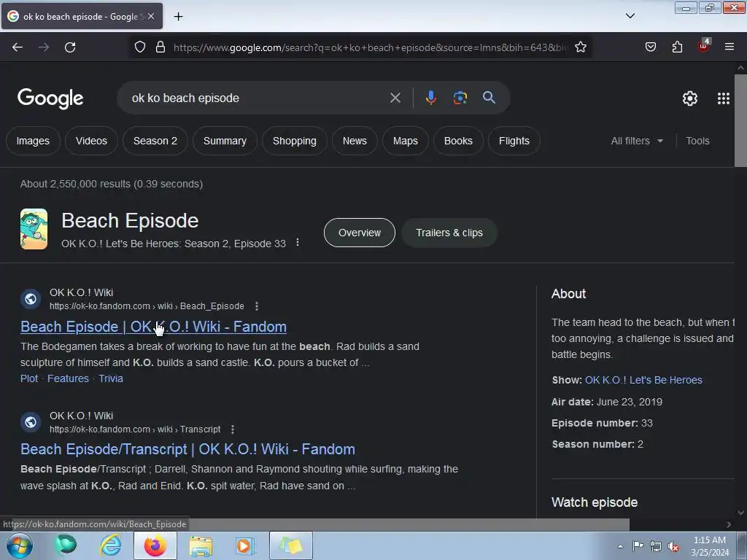Switch to the News filter
The height and width of the screenshot is (560, 747).
point(355,141)
